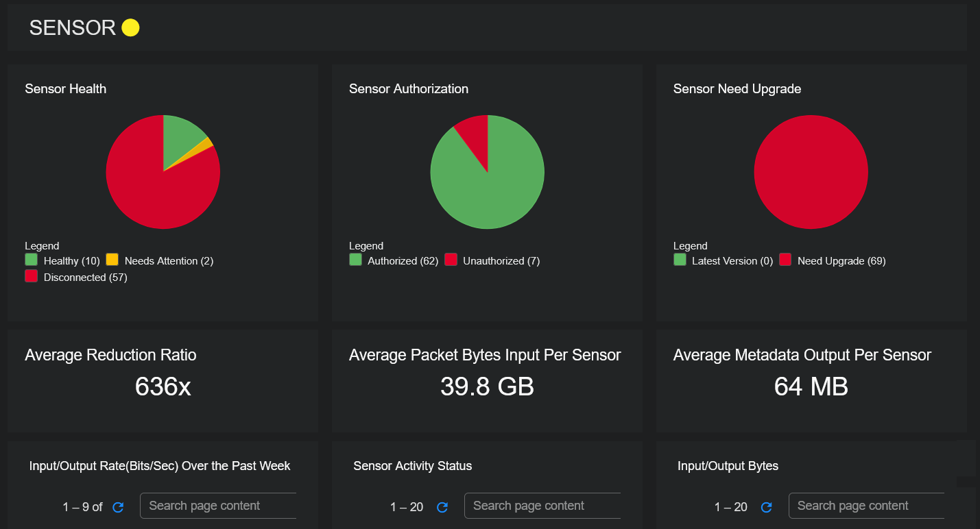Refresh the Input/Output Rate panel
The width and height of the screenshot is (980, 529).
tap(118, 507)
